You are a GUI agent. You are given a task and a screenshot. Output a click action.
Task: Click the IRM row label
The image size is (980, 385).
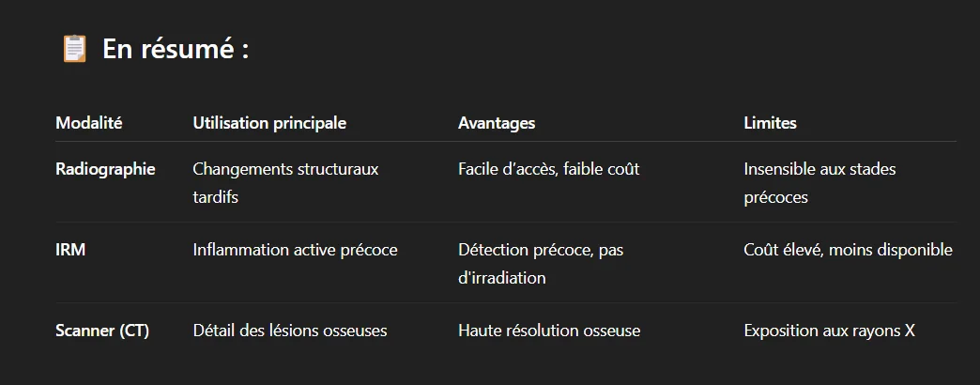coord(70,250)
